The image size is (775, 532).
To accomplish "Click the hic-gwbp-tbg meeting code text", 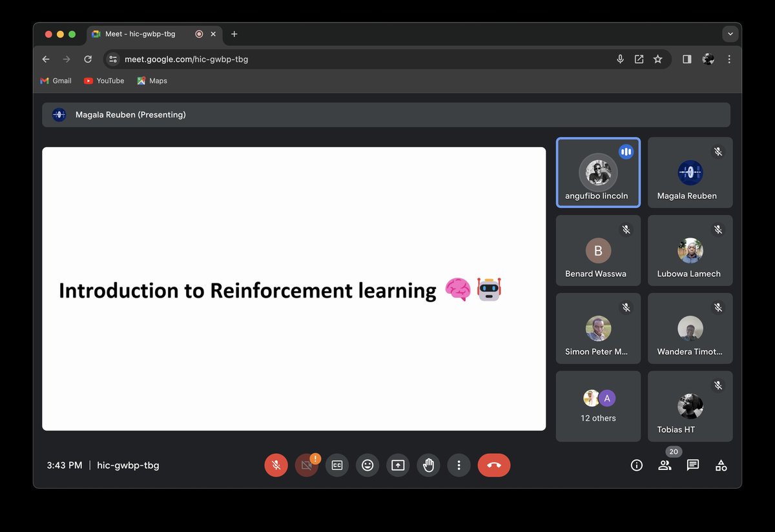I will (128, 465).
